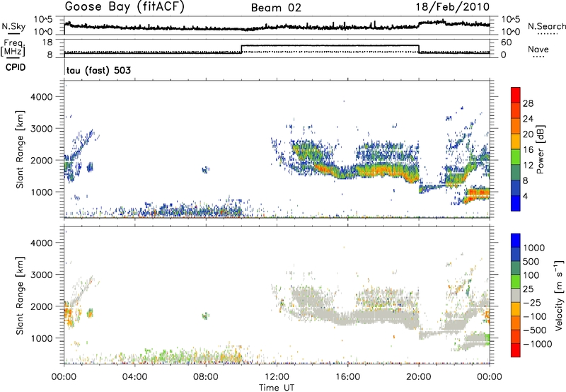The height and width of the screenshot is (392, 566).
Task: Click the "500" label on Velocity color bar
Action: (x=531, y=261)
